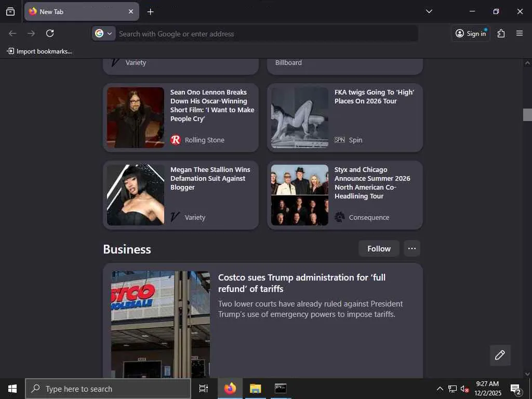Open the Business section three-dots menu

pos(412,249)
